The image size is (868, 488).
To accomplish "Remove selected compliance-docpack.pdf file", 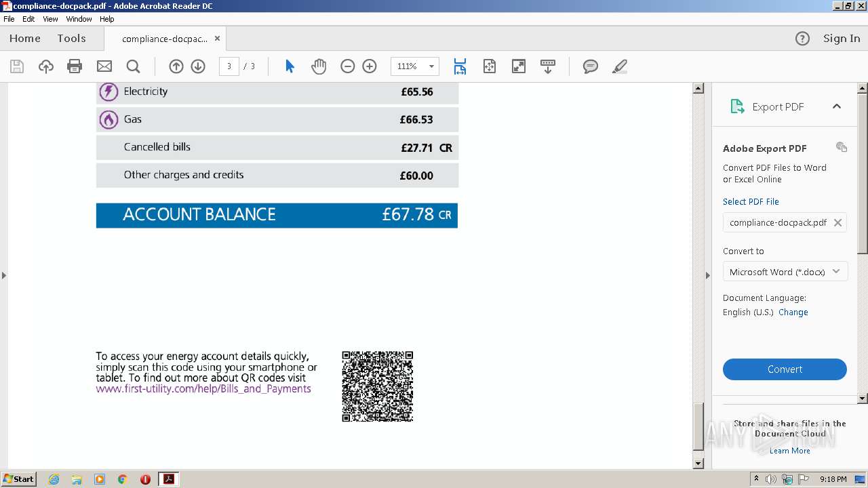I will [837, 222].
